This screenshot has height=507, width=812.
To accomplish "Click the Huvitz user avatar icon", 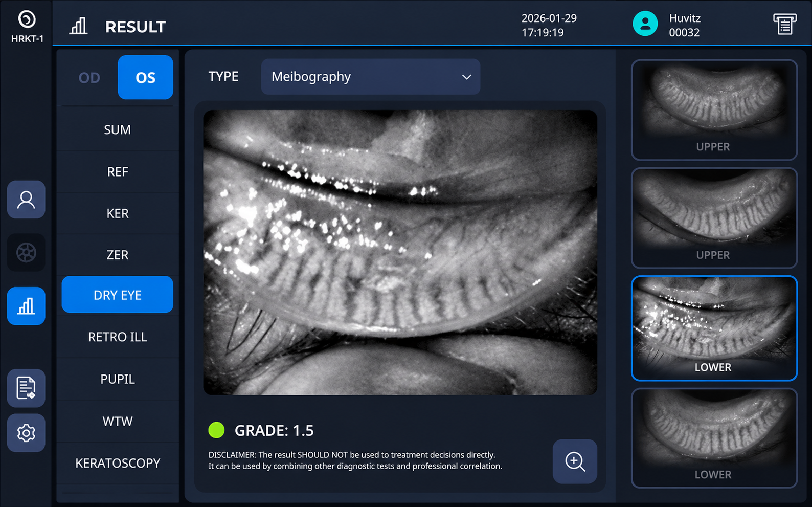I will 645,24.
